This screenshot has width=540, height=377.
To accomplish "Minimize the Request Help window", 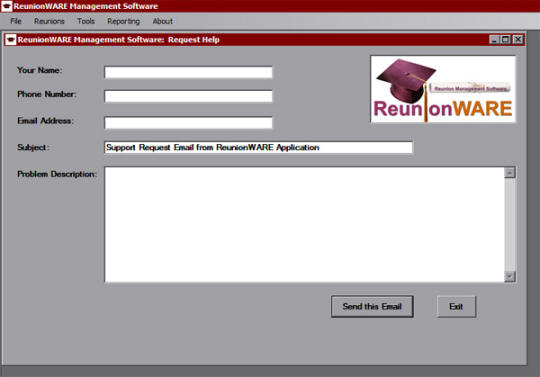I will (x=494, y=40).
